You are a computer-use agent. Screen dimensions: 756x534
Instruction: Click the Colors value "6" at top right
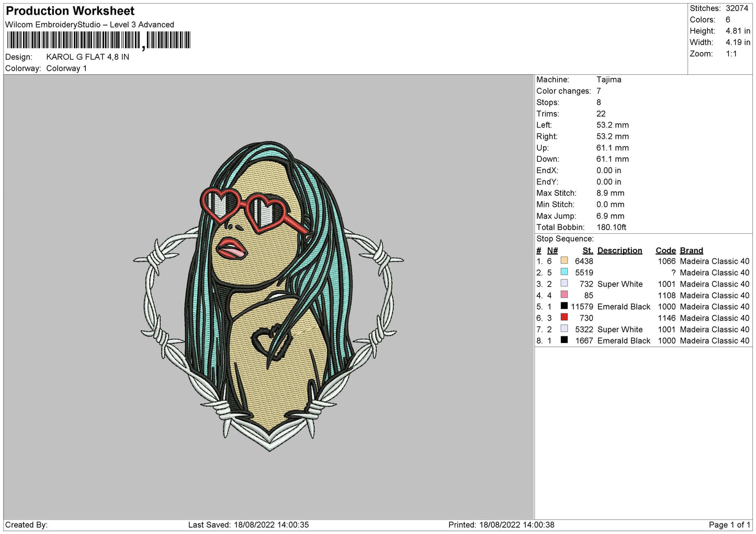728,20
